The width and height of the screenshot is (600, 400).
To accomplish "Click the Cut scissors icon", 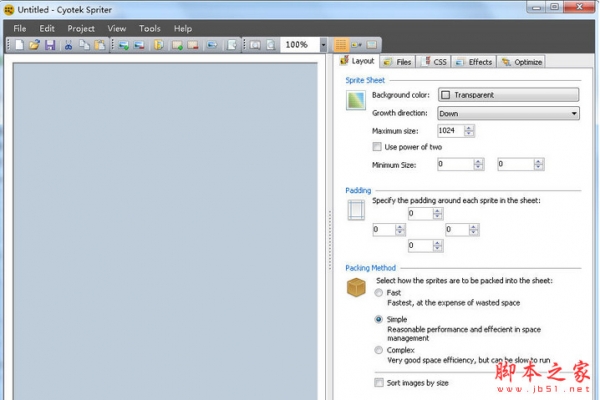I will 69,45.
